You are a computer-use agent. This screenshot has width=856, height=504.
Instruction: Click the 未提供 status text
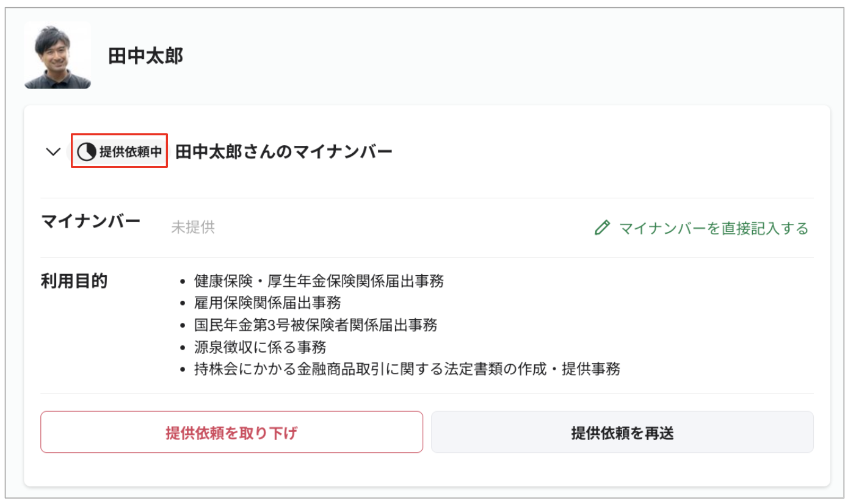(193, 228)
